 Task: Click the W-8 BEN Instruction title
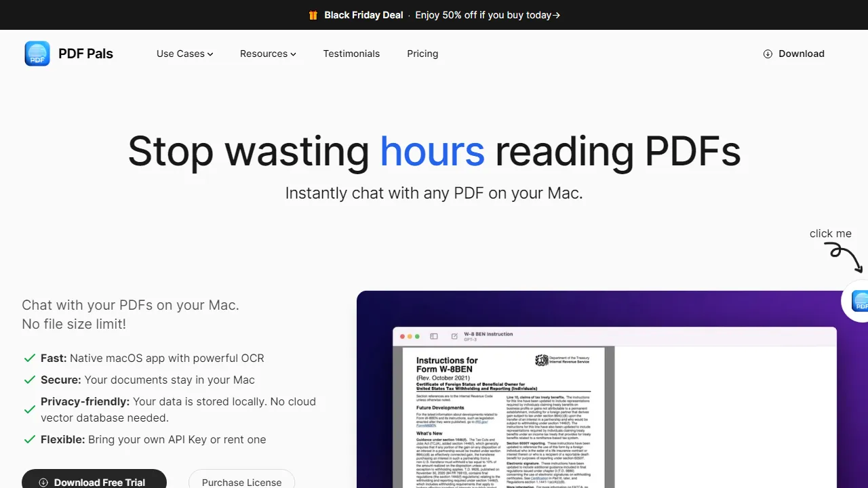coord(488,334)
